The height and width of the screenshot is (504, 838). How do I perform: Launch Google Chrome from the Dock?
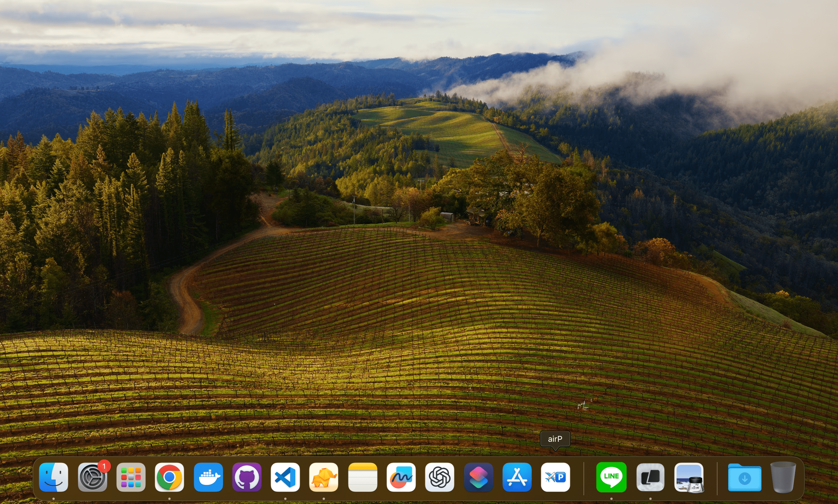pos(169,477)
